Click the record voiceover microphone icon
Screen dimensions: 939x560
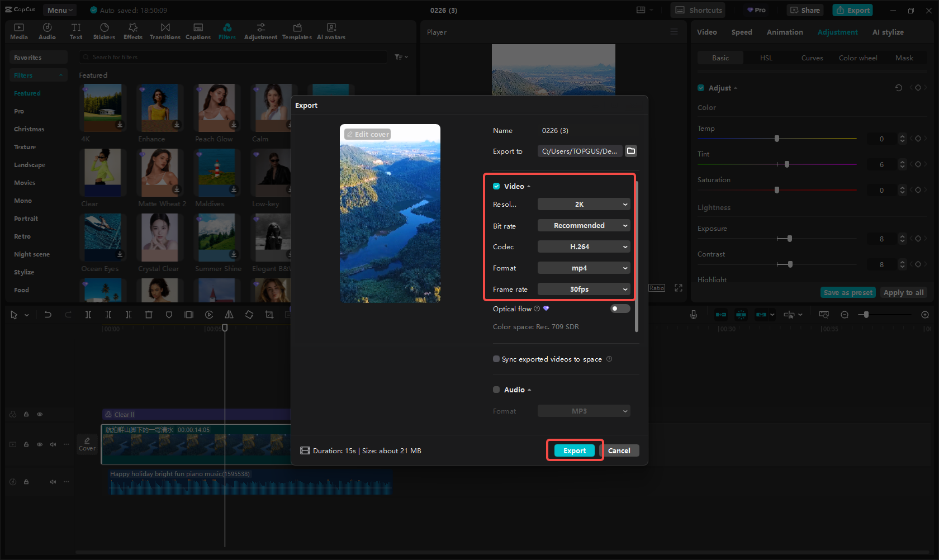693,315
